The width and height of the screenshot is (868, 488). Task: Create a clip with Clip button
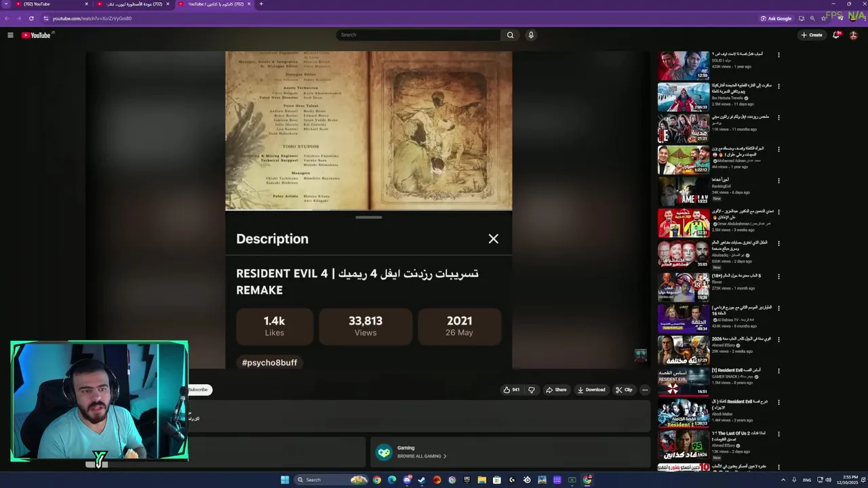tap(624, 390)
